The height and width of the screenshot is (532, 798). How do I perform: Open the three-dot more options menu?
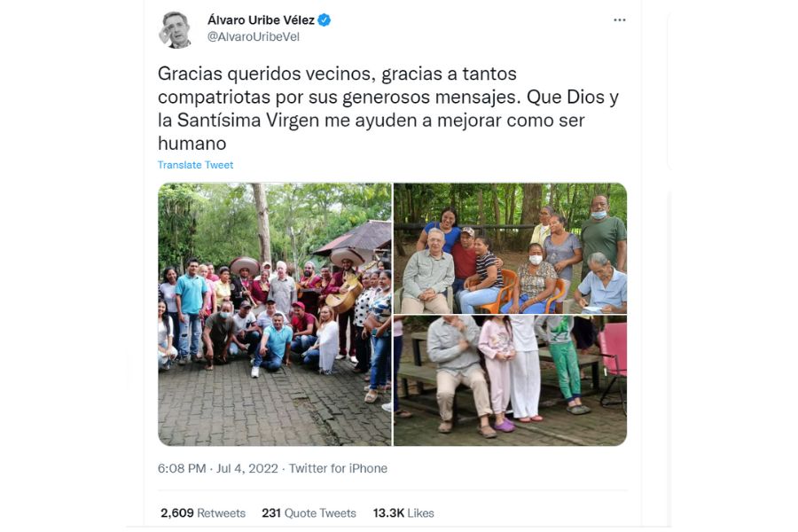click(x=620, y=20)
